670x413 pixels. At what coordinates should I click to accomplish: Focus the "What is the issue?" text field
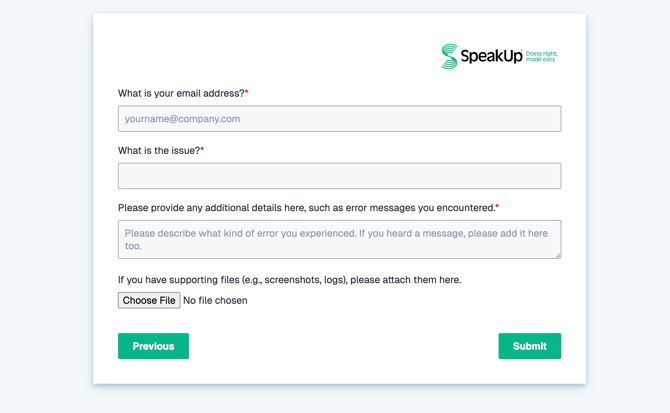click(339, 176)
